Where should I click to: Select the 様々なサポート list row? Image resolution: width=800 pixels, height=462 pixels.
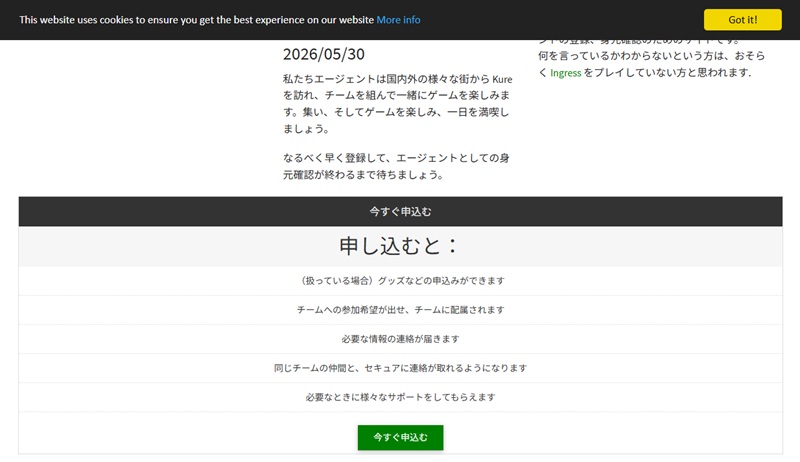(400, 397)
